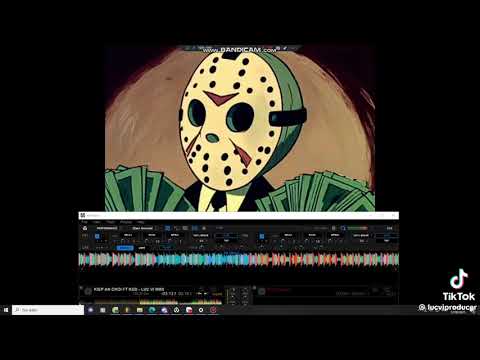Click the deck 2 jog platter icon
The height and width of the screenshot is (360, 480).
point(262,292)
